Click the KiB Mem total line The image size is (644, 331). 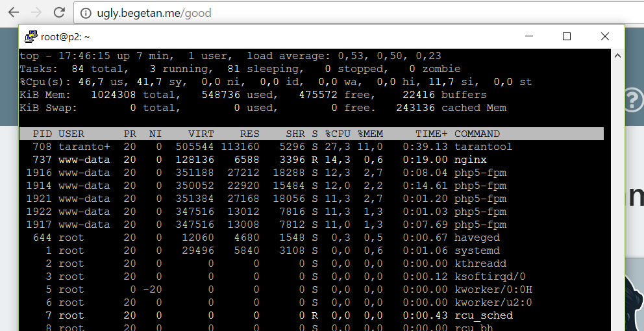click(x=253, y=95)
